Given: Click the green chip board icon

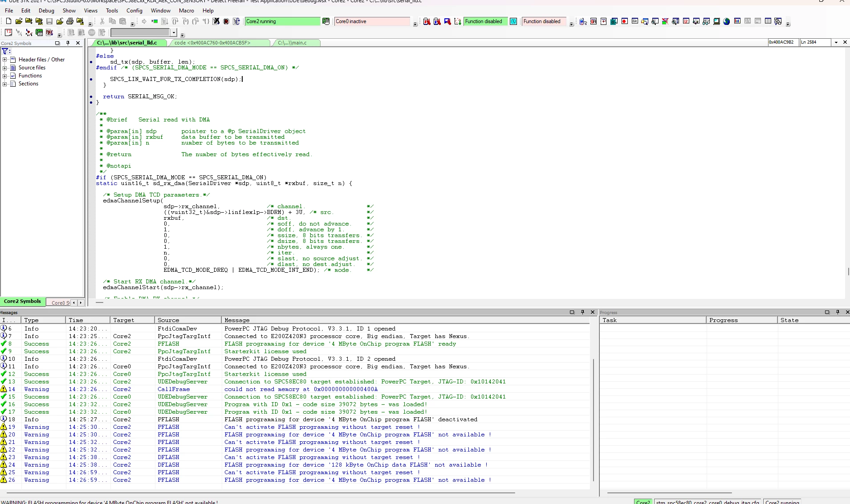Looking at the screenshot, I should (39, 32).
